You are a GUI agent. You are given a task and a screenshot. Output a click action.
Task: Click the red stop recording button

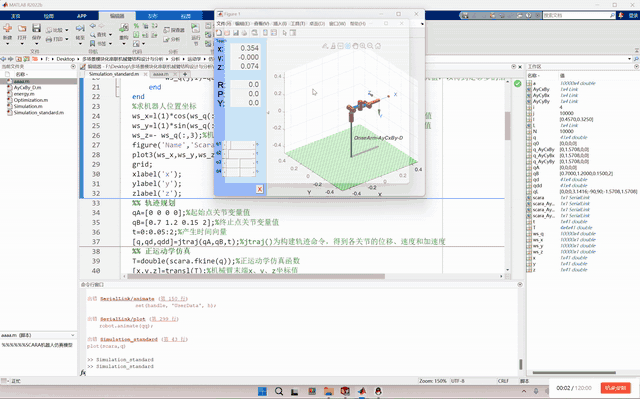tap(616, 388)
